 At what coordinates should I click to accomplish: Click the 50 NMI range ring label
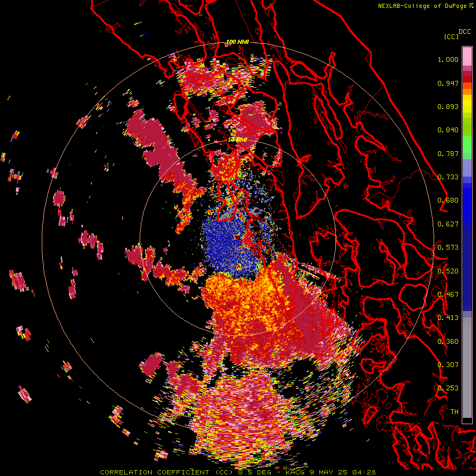click(x=237, y=140)
